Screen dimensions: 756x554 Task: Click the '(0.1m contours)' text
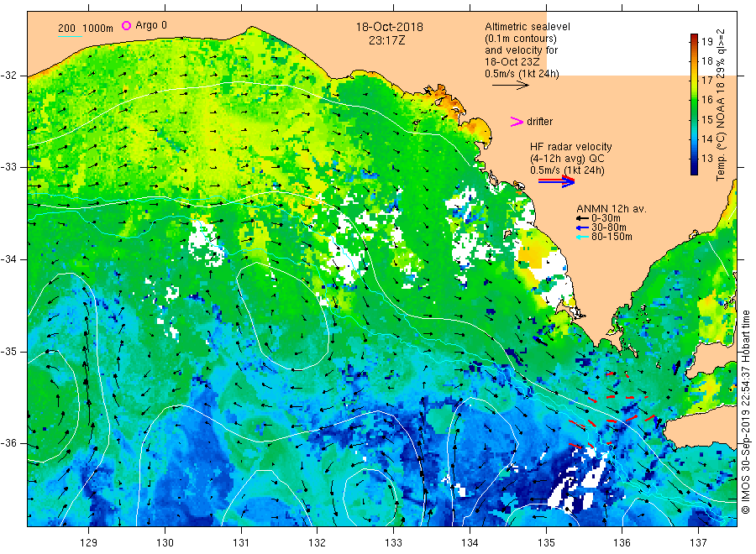(x=520, y=39)
